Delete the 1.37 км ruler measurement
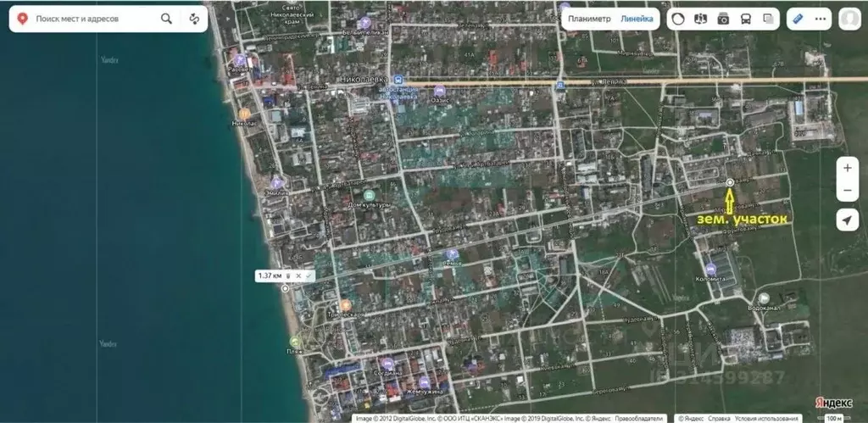Image resolution: width=868 pixels, height=423 pixels. tap(288, 276)
